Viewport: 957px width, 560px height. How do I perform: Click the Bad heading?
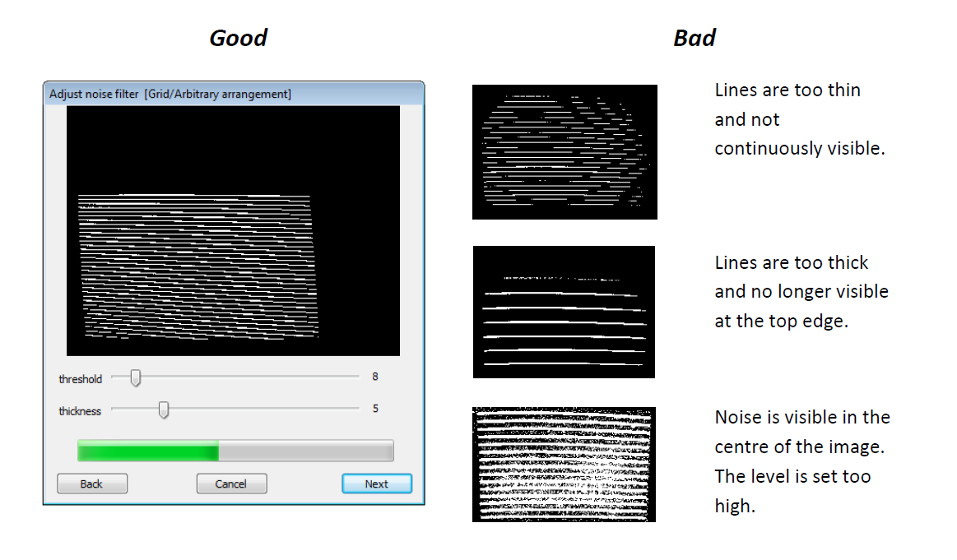[694, 38]
